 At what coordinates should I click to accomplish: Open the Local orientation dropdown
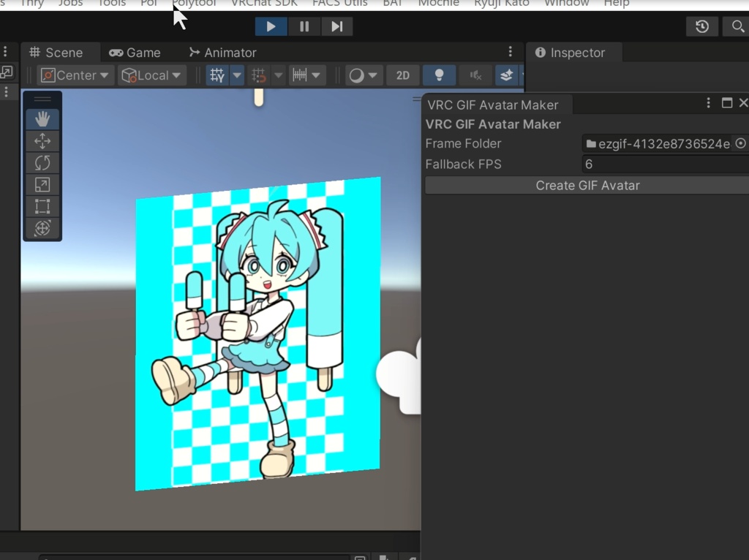(151, 75)
